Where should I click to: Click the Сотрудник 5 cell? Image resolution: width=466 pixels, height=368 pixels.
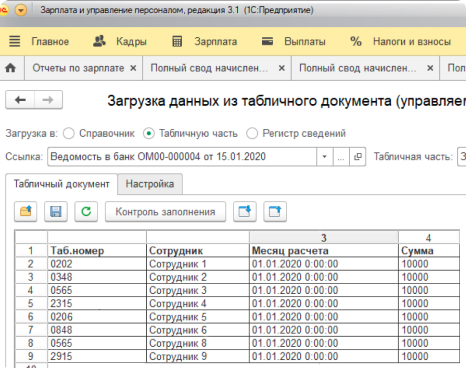[198, 317]
